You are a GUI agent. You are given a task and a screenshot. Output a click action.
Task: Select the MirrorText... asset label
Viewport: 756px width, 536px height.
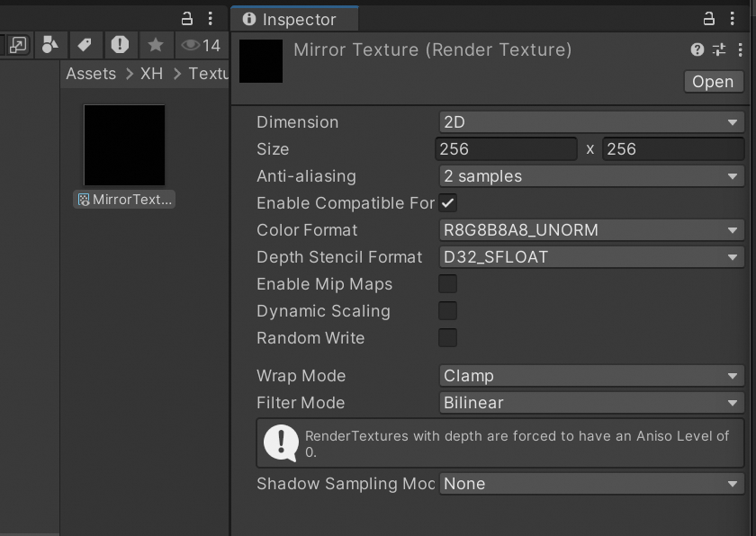tap(124, 200)
